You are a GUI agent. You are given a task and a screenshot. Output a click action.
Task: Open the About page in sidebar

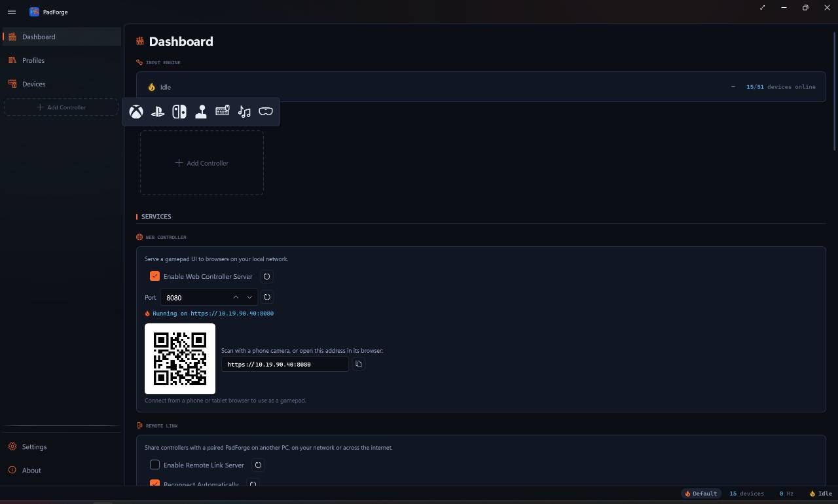[62, 471]
